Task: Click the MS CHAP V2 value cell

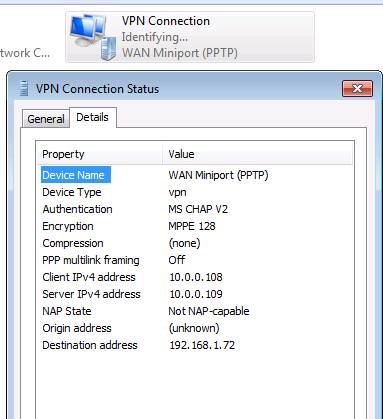Action: (198, 209)
